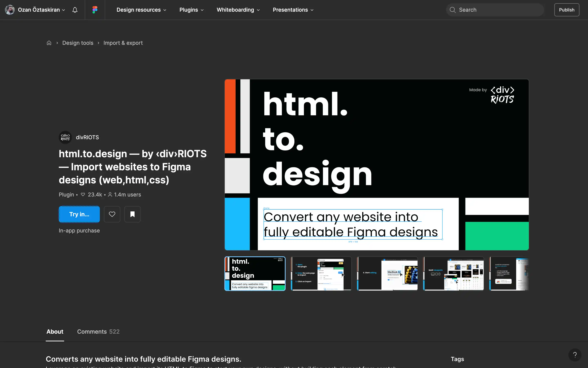Focus the Search input field
The image size is (588, 368).
495,10
